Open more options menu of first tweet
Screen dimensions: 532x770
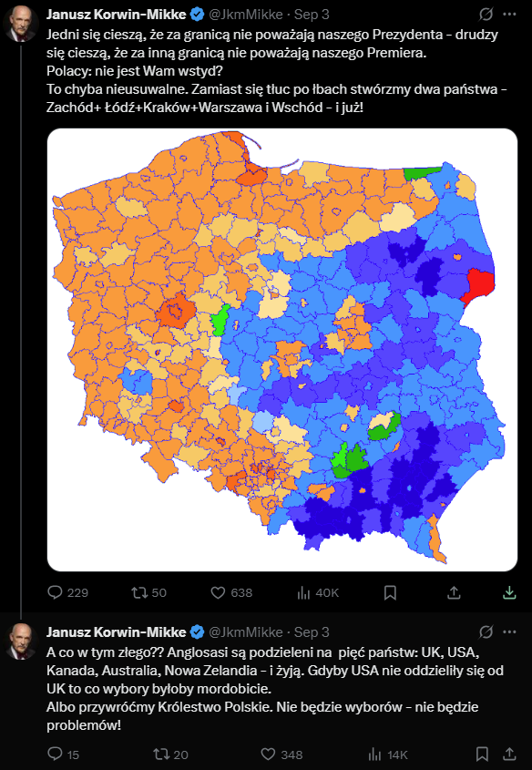(x=510, y=15)
